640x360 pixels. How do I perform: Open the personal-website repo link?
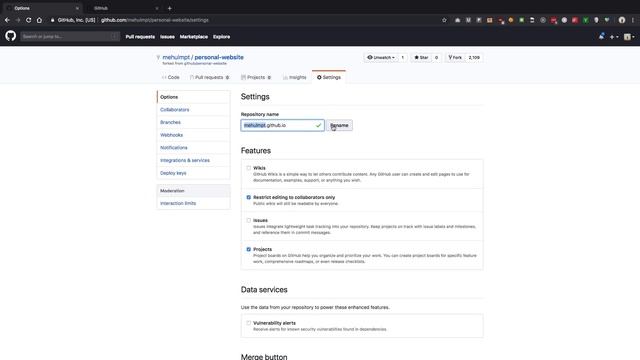tap(219, 57)
